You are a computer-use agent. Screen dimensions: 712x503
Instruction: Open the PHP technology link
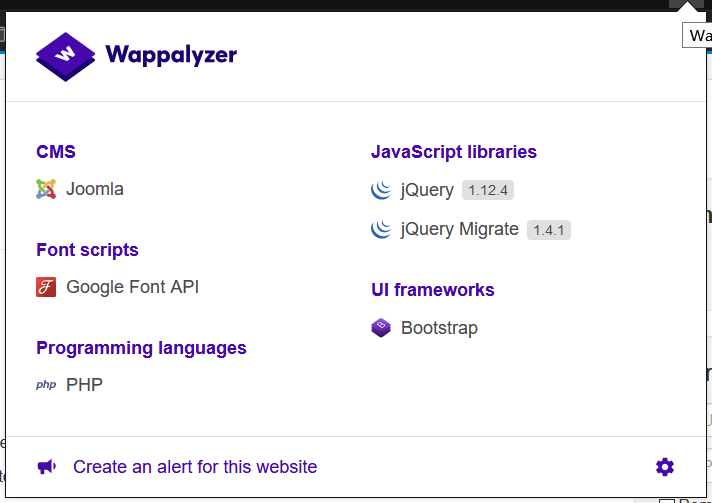pyautogui.click(x=84, y=385)
